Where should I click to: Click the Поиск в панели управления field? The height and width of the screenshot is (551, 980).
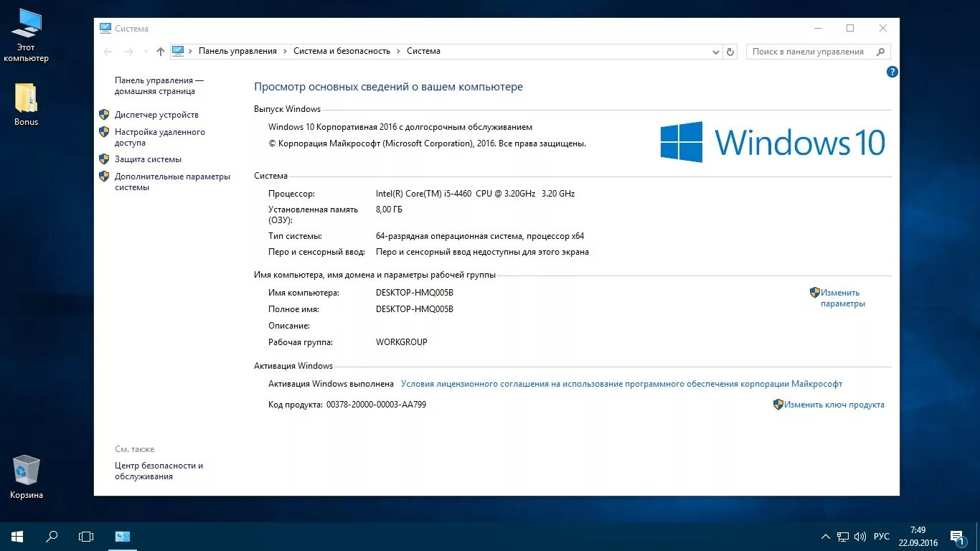[x=819, y=52]
